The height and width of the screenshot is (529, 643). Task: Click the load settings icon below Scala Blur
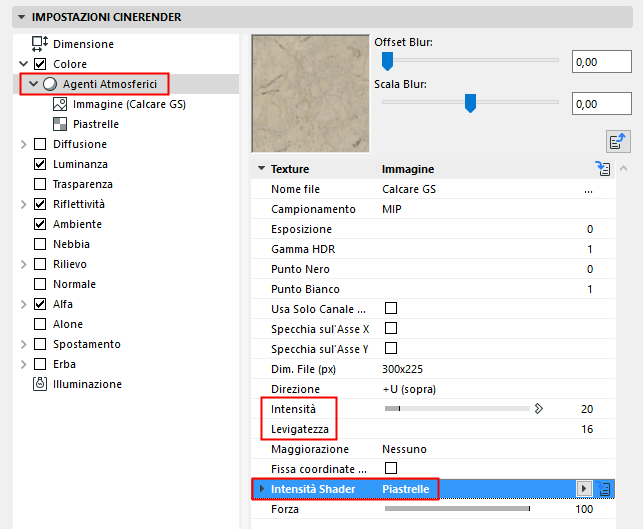618,141
